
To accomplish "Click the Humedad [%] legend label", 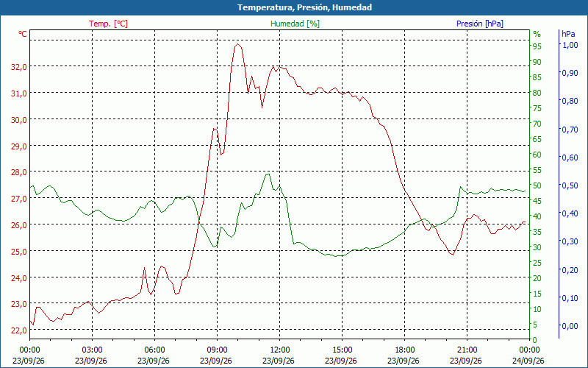I will point(295,24).
